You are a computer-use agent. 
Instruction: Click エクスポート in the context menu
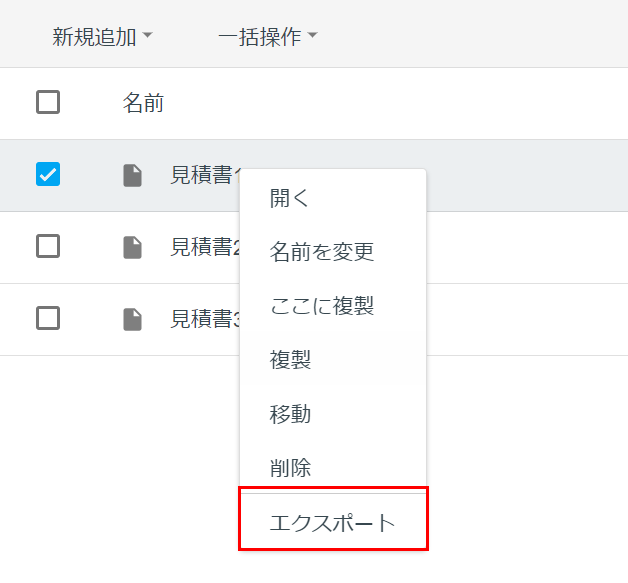(332, 522)
